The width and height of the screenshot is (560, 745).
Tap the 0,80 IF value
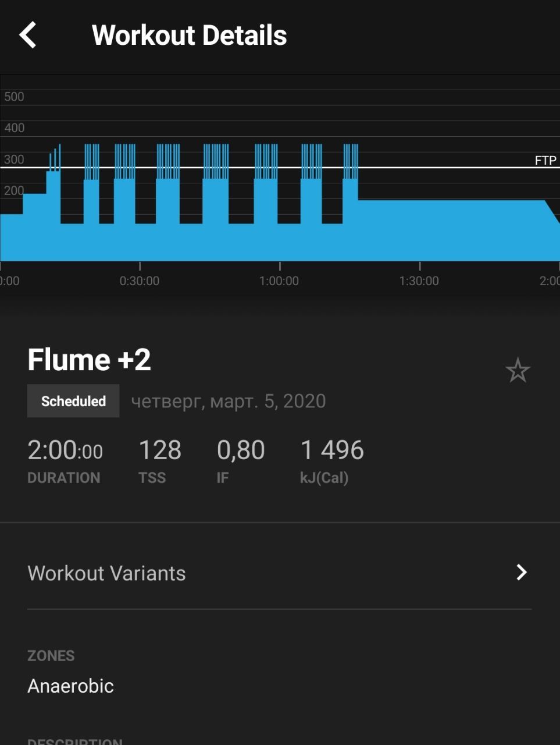[x=241, y=450]
